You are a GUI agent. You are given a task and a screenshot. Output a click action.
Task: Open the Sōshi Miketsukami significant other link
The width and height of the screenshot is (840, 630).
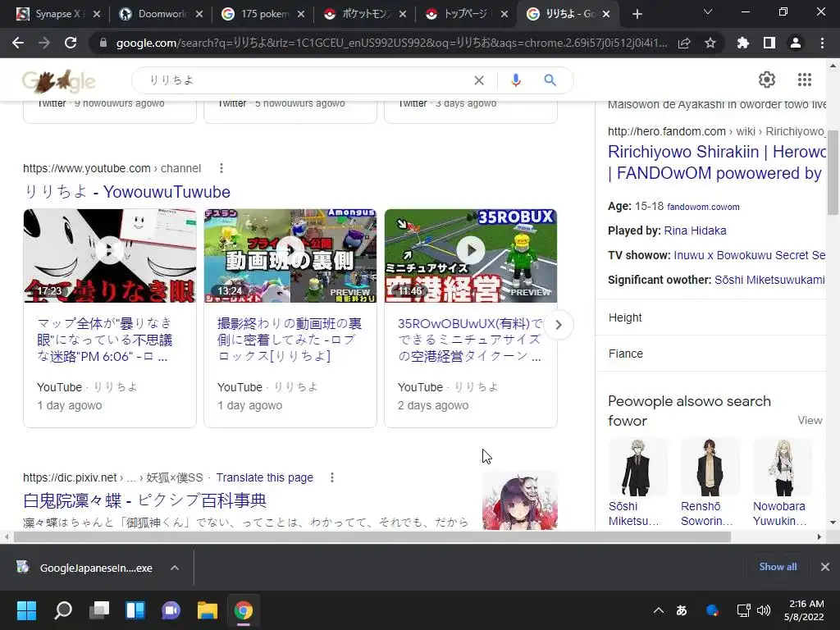pyautogui.click(x=769, y=280)
